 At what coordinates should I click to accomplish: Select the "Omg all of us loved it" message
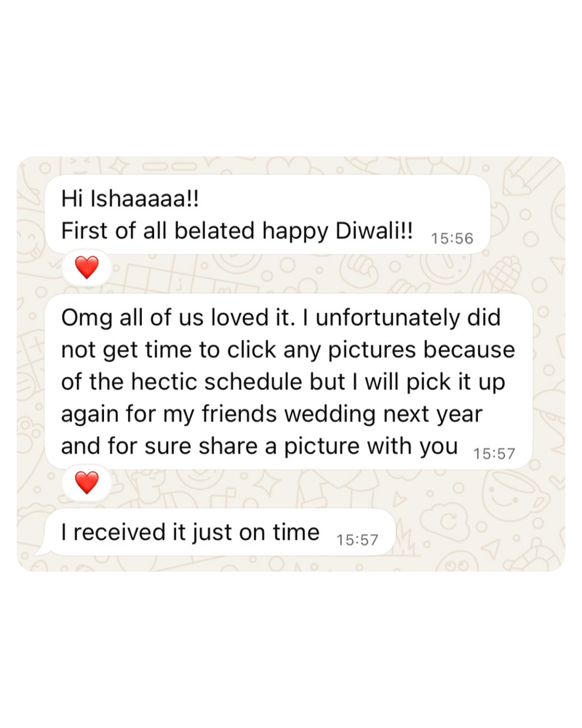[x=289, y=381]
